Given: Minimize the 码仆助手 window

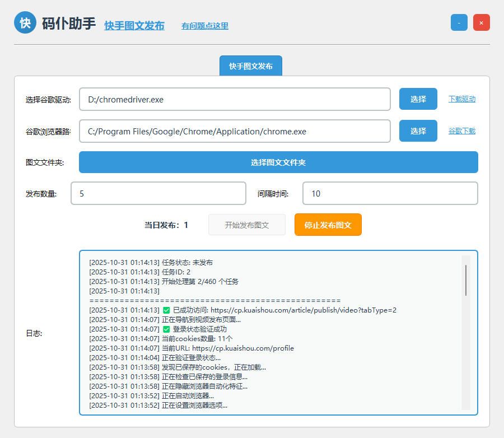Looking at the screenshot, I should [x=459, y=22].
